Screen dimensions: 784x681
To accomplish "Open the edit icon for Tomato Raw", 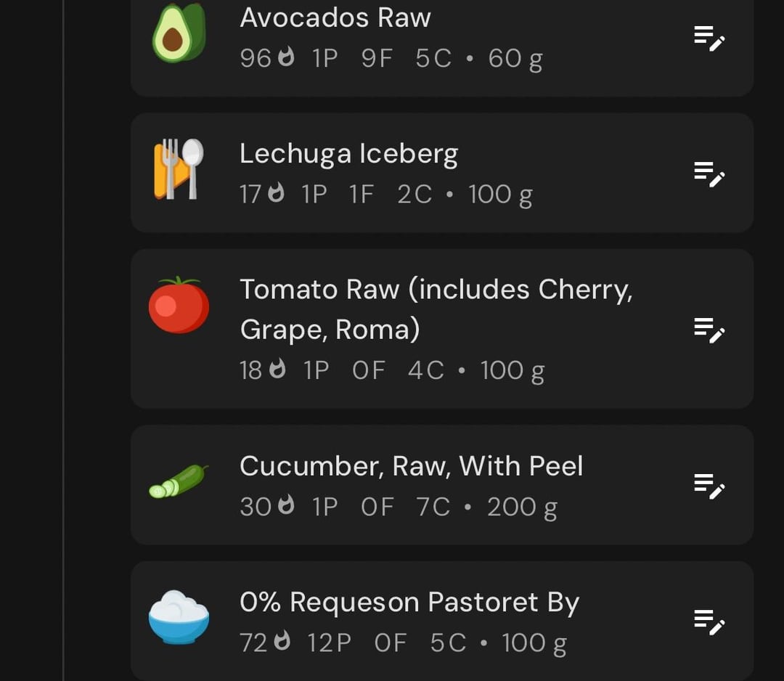I will click(x=709, y=330).
